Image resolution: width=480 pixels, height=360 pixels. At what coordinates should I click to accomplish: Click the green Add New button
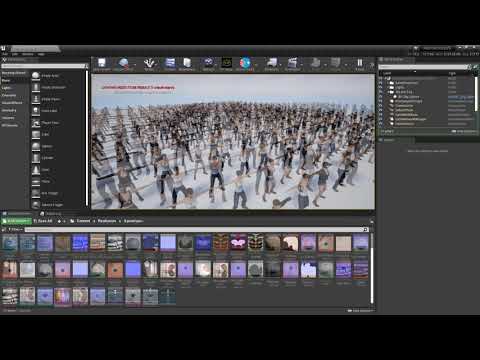coord(16,221)
